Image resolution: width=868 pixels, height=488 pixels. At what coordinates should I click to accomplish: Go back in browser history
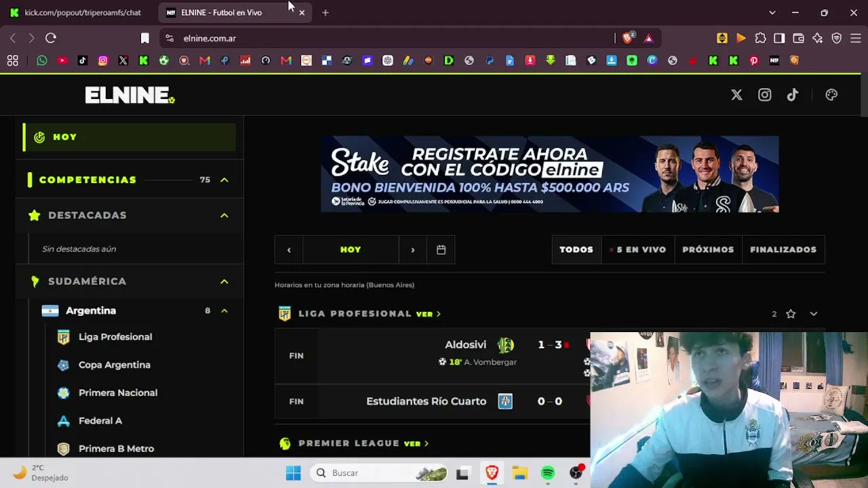13,38
